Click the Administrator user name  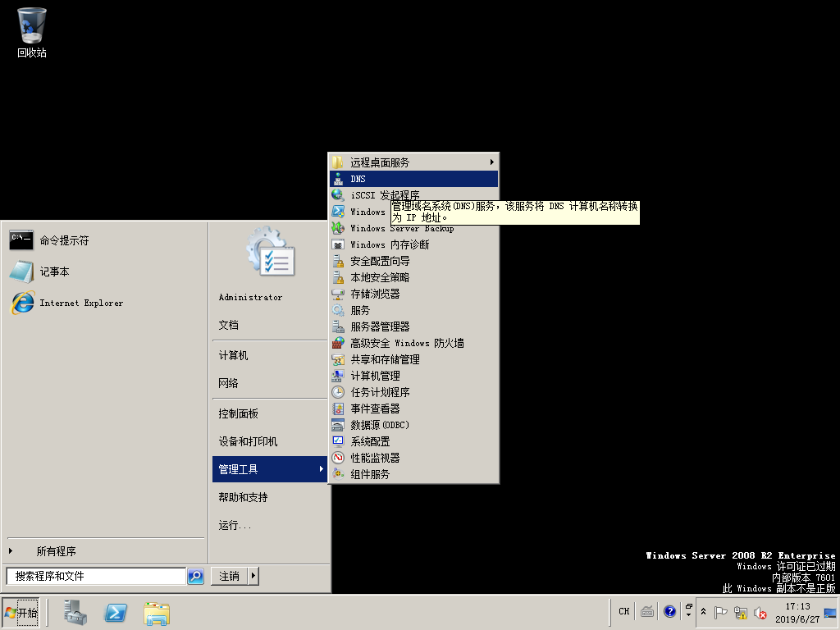pos(250,297)
